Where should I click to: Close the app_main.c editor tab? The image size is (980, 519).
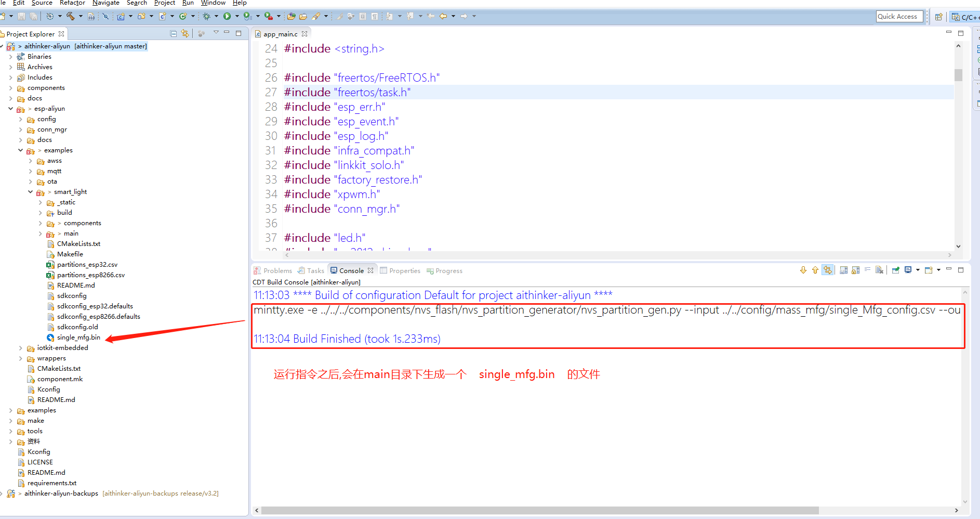(304, 34)
